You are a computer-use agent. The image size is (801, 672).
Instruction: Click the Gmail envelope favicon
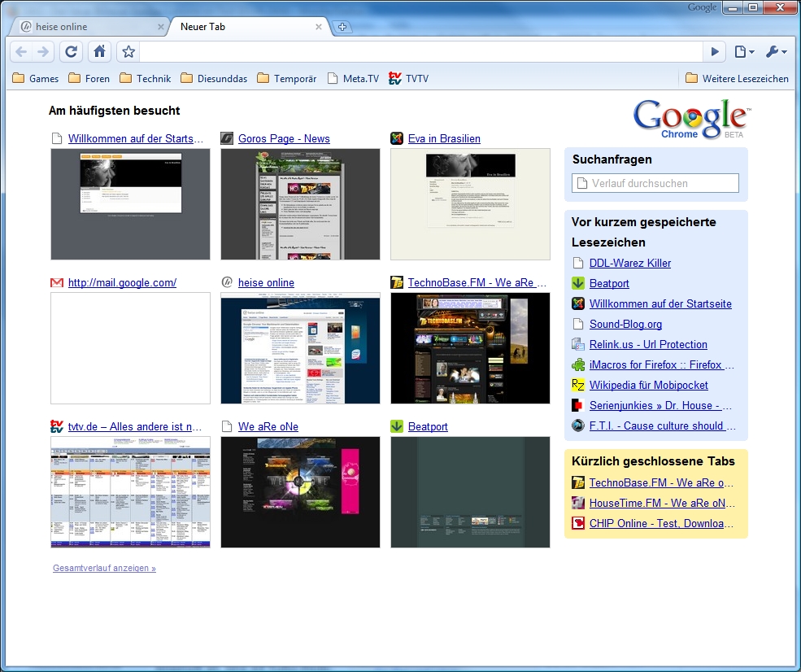click(57, 282)
